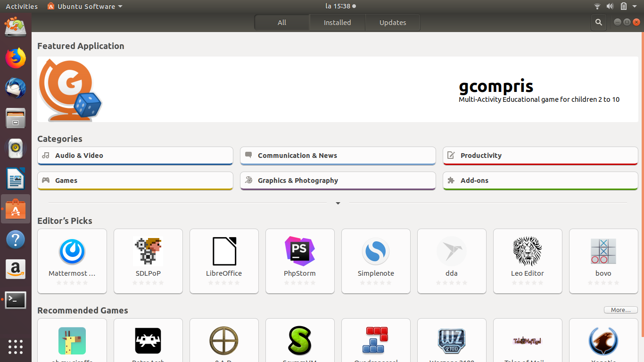This screenshot has height=362, width=644.
Task: Open the Graphics & Photography category
Action: coord(338,181)
